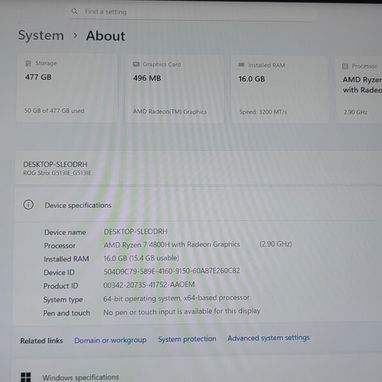Screen dimensions: 382x382
Task: Select the Device ID value
Action: 172,271
